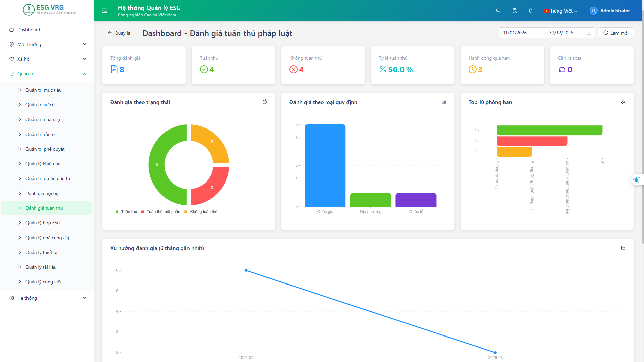This screenshot has width=644, height=362.
Task: Click the percent icon in Tỷ lệ tuân thủ card
Action: click(383, 69)
